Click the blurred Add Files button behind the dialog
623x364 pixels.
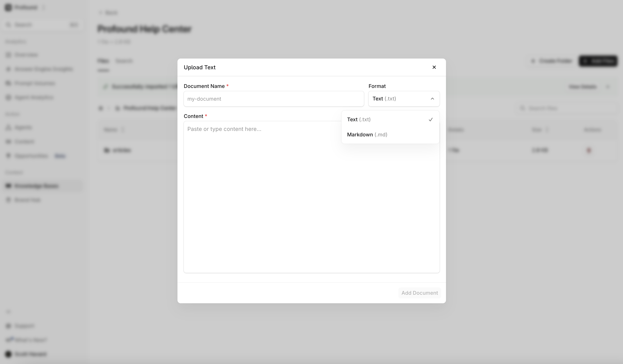598,61
